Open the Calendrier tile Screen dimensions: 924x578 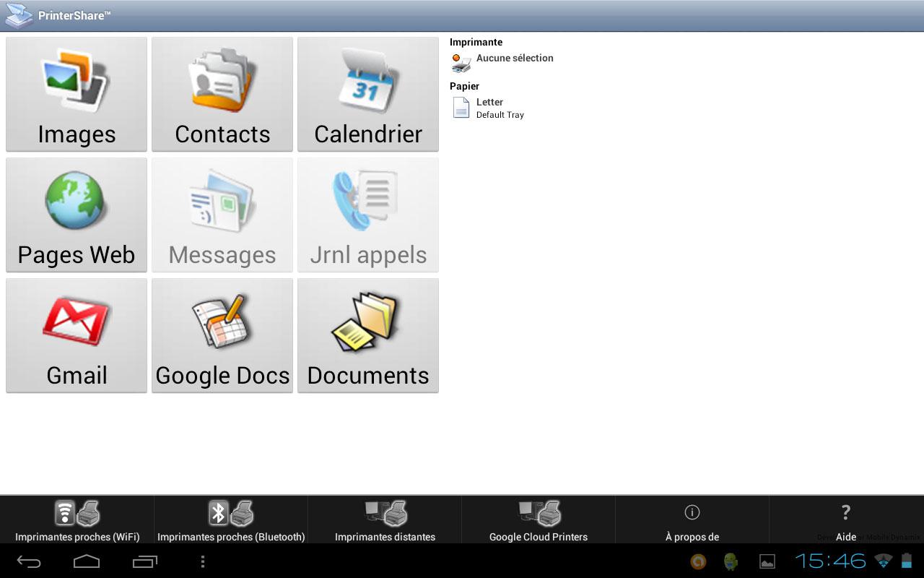pyautogui.click(x=368, y=94)
